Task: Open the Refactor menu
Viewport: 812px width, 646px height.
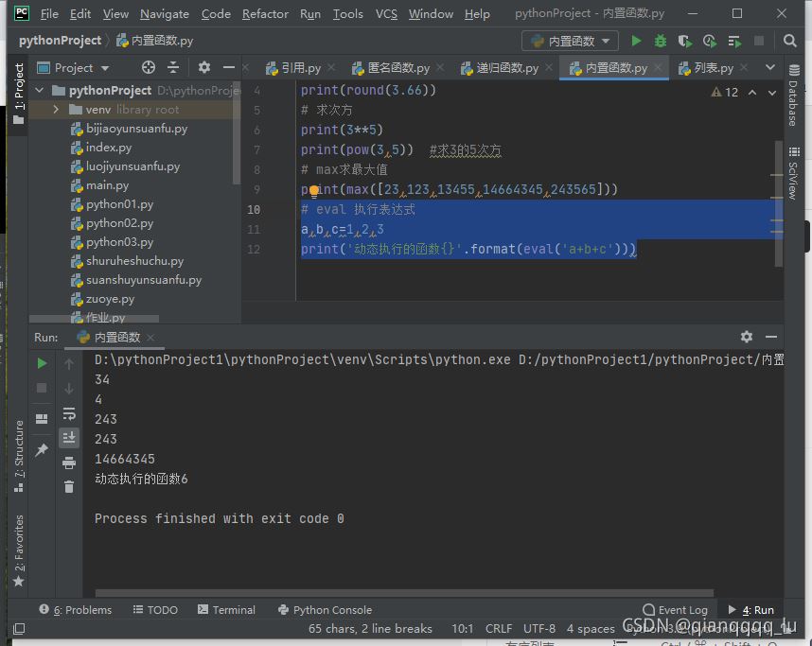Action: pos(265,14)
